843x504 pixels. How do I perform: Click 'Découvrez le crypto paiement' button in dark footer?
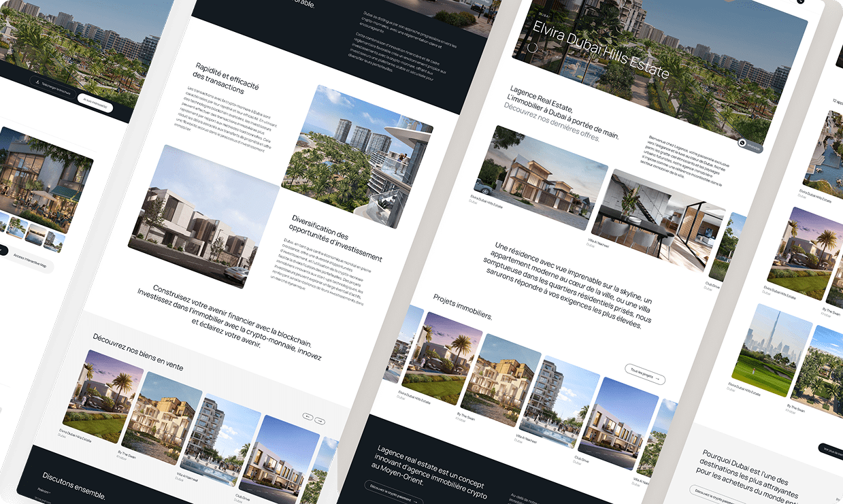point(394,493)
